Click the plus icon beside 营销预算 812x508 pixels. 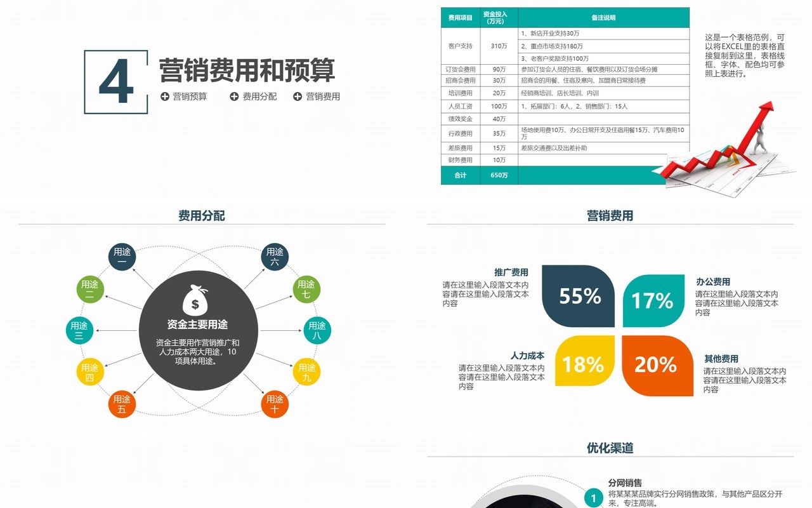click(x=165, y=97)
